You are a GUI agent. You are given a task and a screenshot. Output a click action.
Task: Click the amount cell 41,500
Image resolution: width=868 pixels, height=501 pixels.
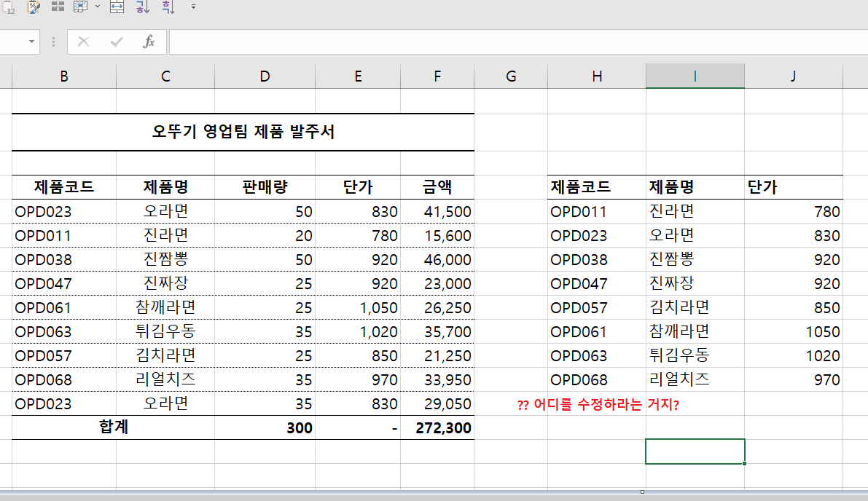[x=437, y=211]
